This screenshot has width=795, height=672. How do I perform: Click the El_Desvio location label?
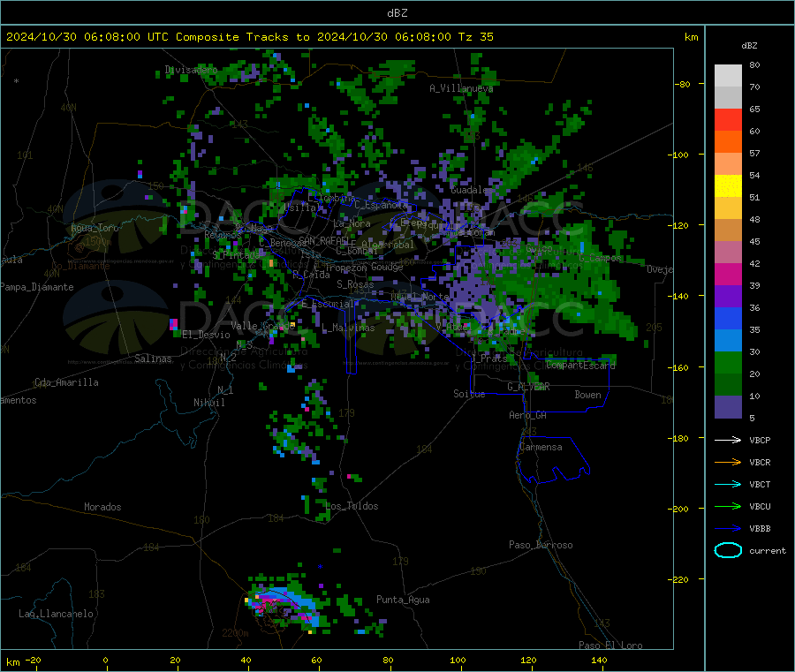tap(206, 335)
